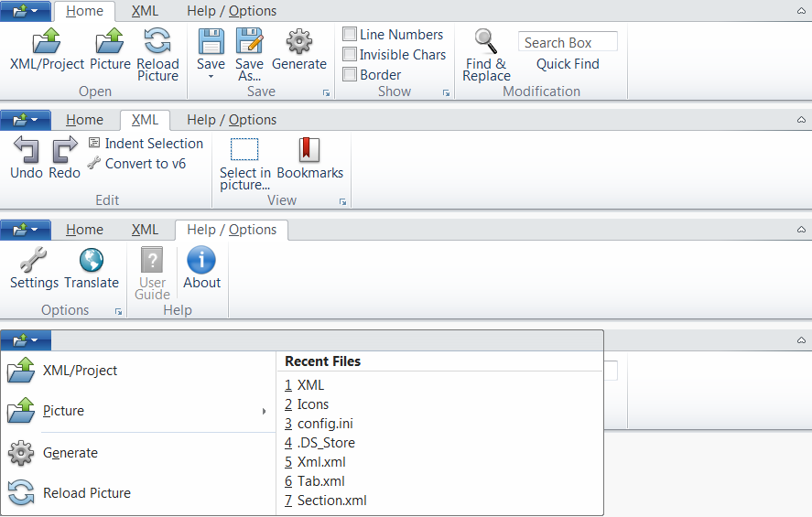Activate Select in picture tool
812x517 pixels.
(244, 151)
